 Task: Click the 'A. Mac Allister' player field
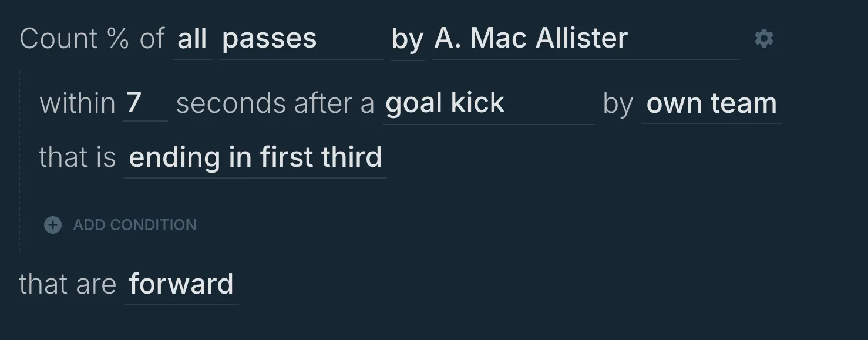(585, 40)
